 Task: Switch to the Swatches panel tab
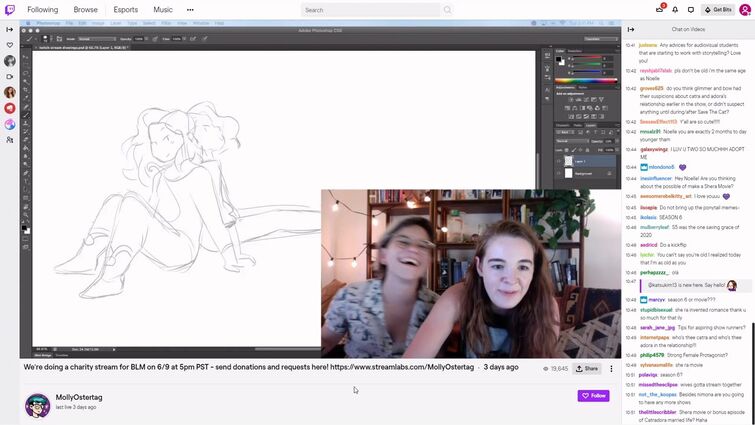575,51
